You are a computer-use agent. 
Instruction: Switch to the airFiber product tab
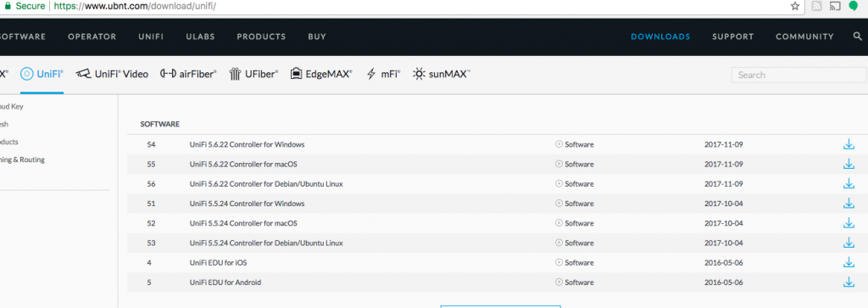(x=188, y=74)
